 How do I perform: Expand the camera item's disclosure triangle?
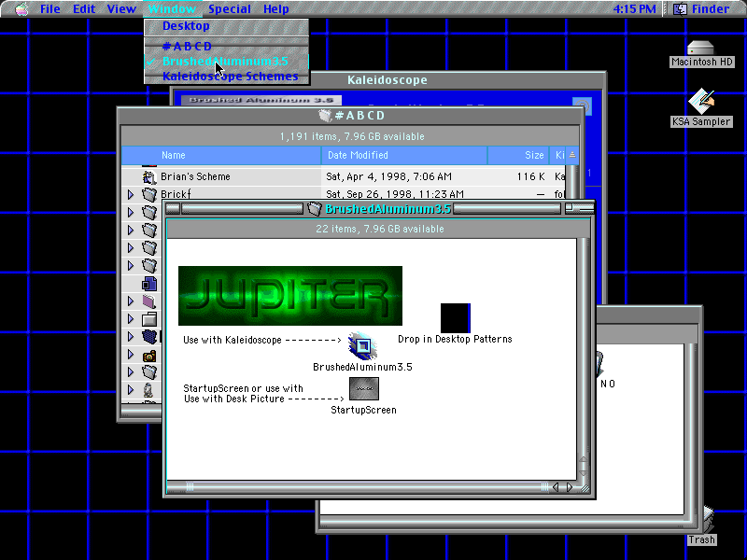(x=131, y=355)
